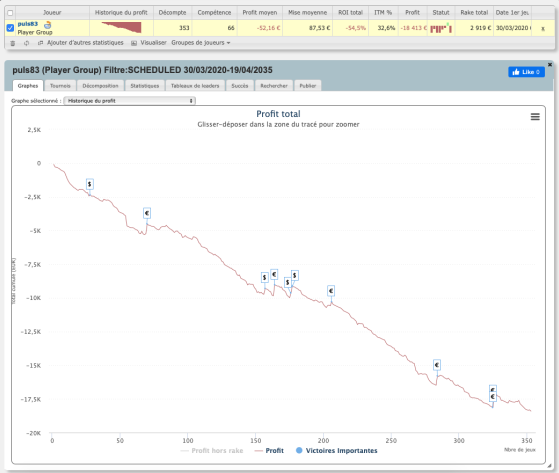Viewport: 559px width, 473px height.
Task: Open the Décomposition tab
Action: coord(100,86)
